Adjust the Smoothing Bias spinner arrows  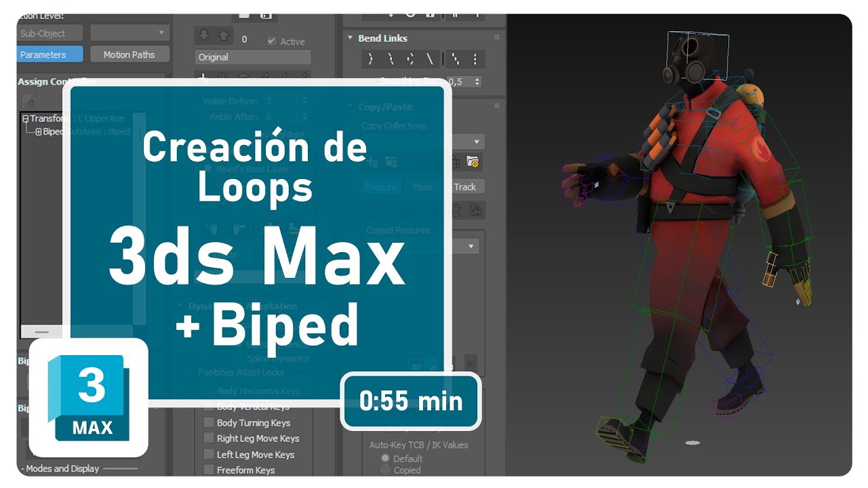tap(477, 81)
